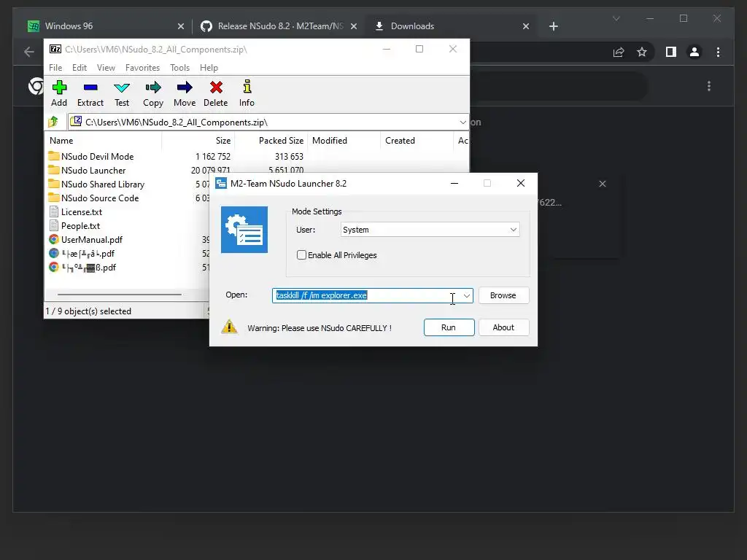
Task: Click the Chrome share page icon
Action: (619, 52)
